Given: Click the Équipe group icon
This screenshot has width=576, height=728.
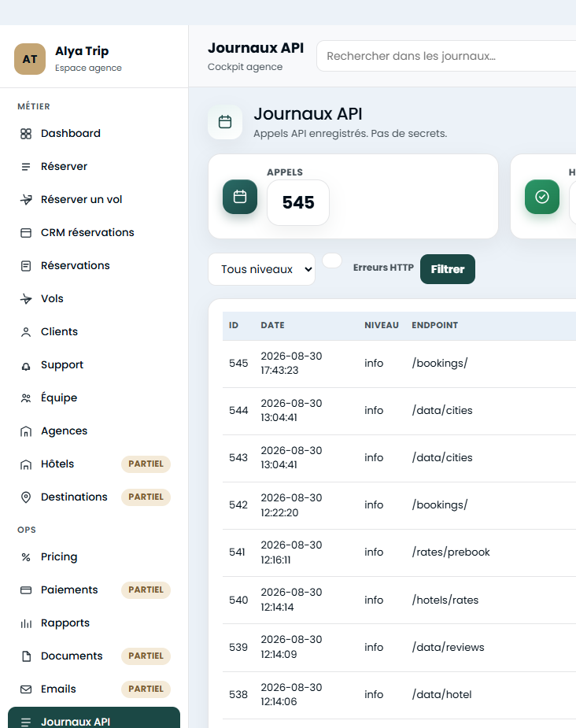Looking at the screenshot, I should coord(26,398).
